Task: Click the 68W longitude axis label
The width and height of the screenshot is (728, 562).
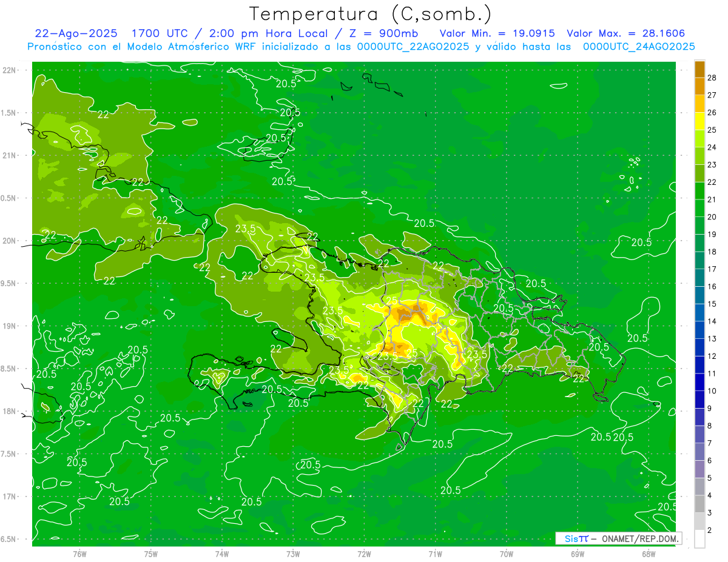Action: point(649,554)
